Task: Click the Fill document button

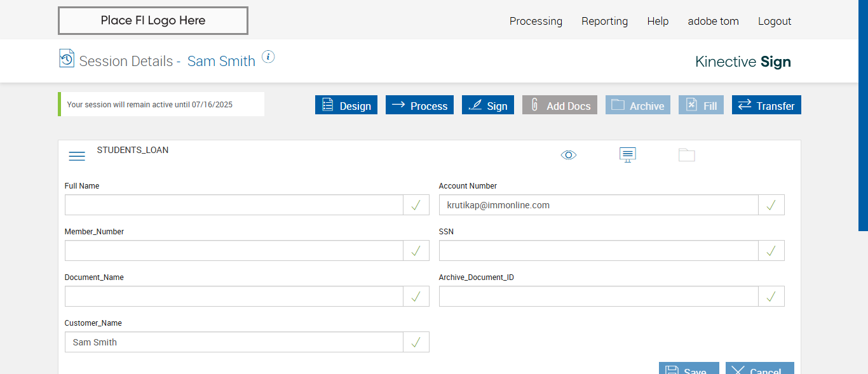Action: (x=701, y=105)
